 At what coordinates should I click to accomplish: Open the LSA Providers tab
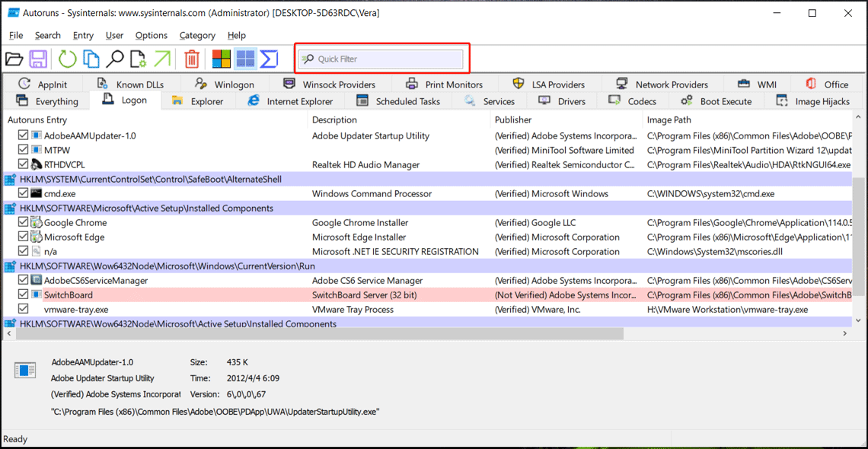tap(548, 84)
